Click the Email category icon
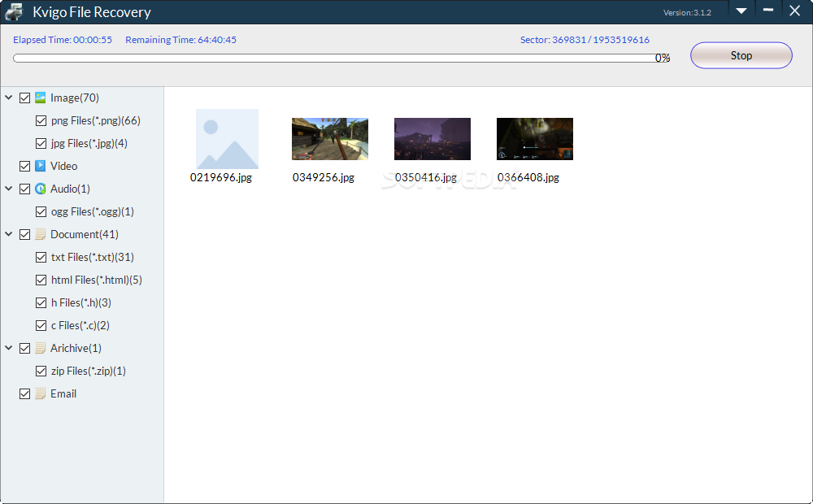Viewport: 813px width, 504px height. 41,393
